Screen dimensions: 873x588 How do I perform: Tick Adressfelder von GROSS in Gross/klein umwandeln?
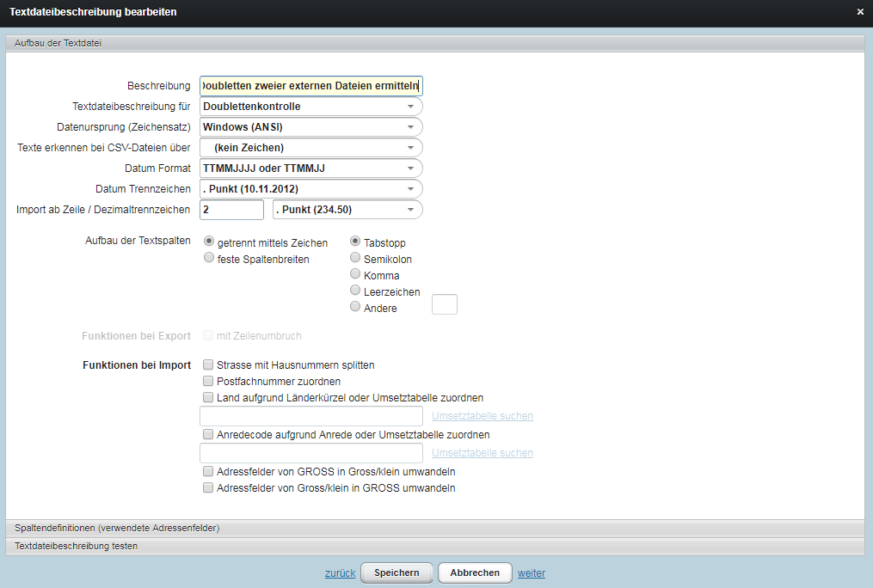click(x=208, y=471)
